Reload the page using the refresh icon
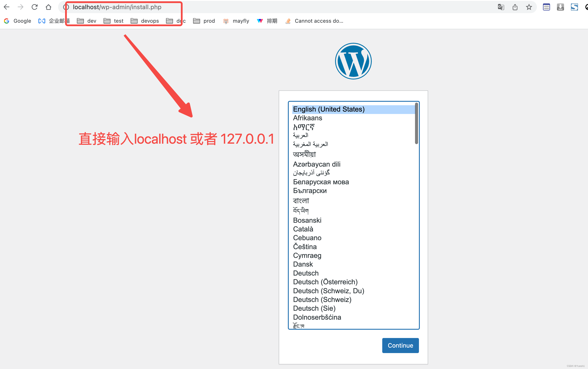Image resolution: width=588 pixels, height=369 pixels. pyautogui.click(x=35, y=7)
